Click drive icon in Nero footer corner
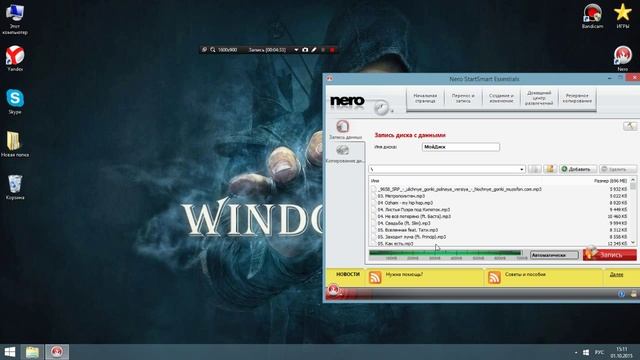 (x=633, y=294)
